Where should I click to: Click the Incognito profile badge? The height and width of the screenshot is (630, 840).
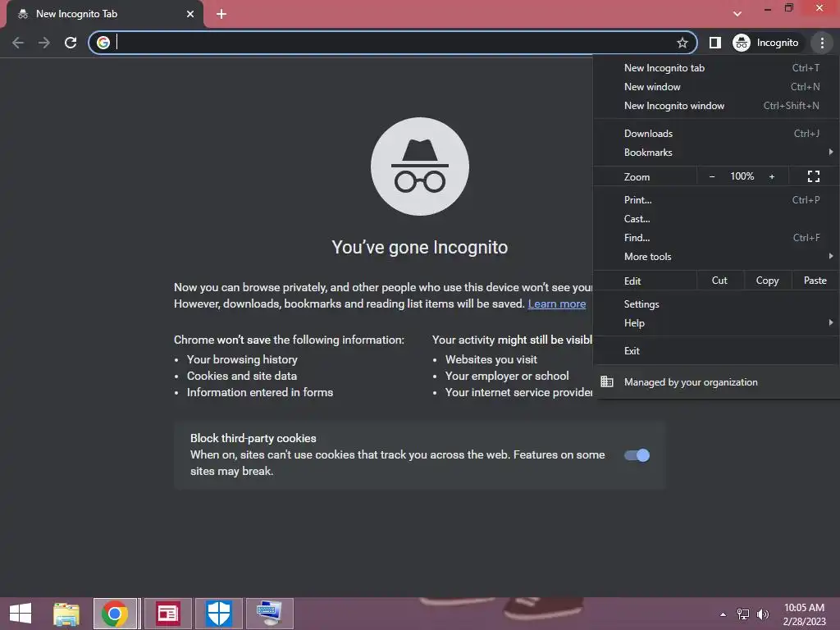click(766, 43)
